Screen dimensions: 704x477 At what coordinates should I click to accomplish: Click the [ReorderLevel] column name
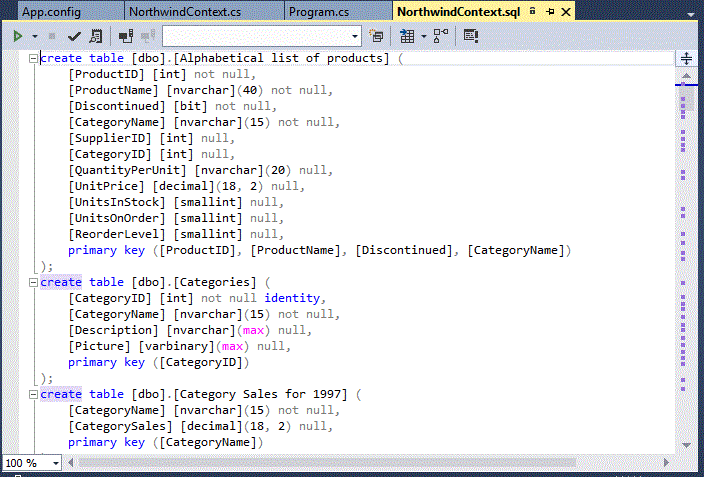tap(117, 234)
